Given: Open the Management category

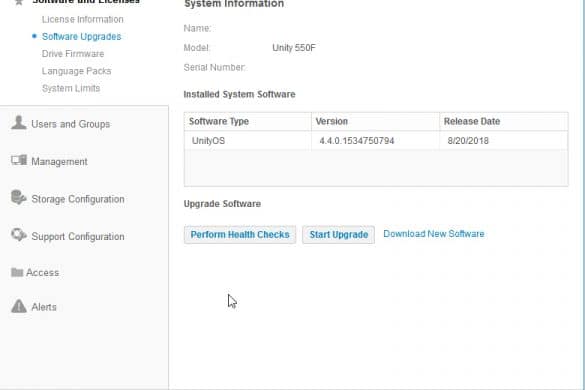Looking at the screenshot, I should point(59,162).
